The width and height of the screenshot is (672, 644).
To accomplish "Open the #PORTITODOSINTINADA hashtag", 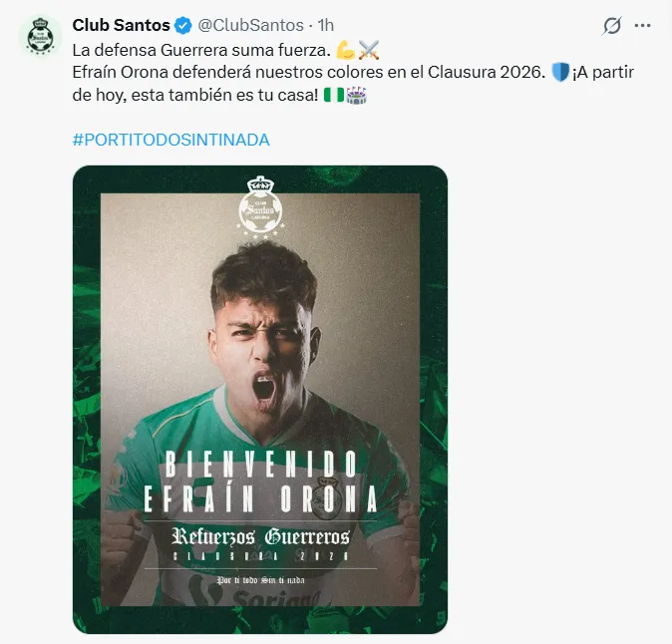I will coord(171,140).
